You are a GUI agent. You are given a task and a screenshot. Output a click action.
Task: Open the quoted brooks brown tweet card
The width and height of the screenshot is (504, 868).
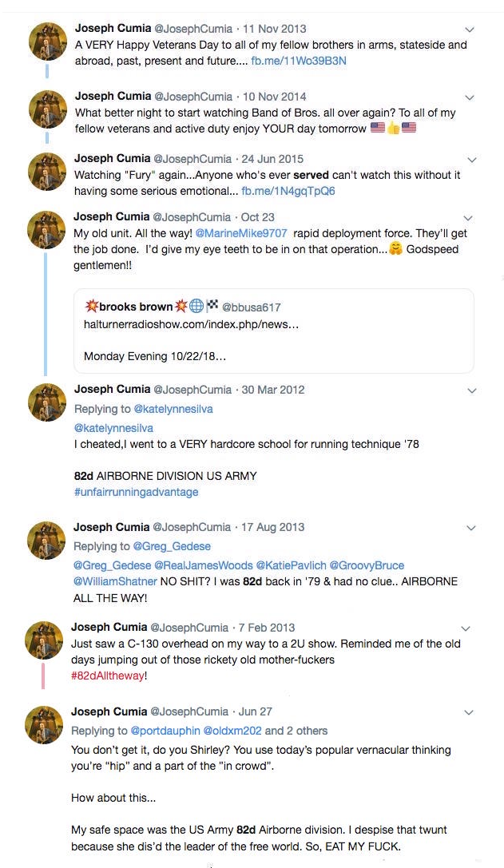click(x=273, y=331)
